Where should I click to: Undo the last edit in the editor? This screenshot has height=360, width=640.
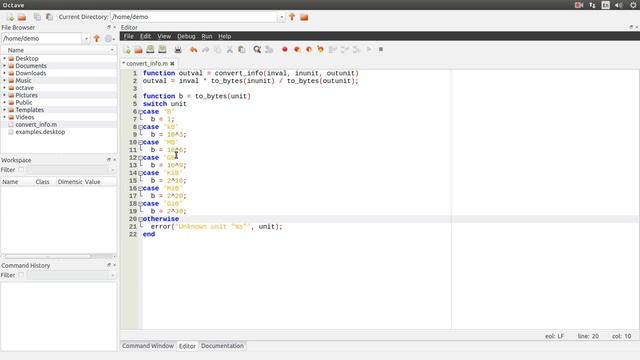coord(193,49)
